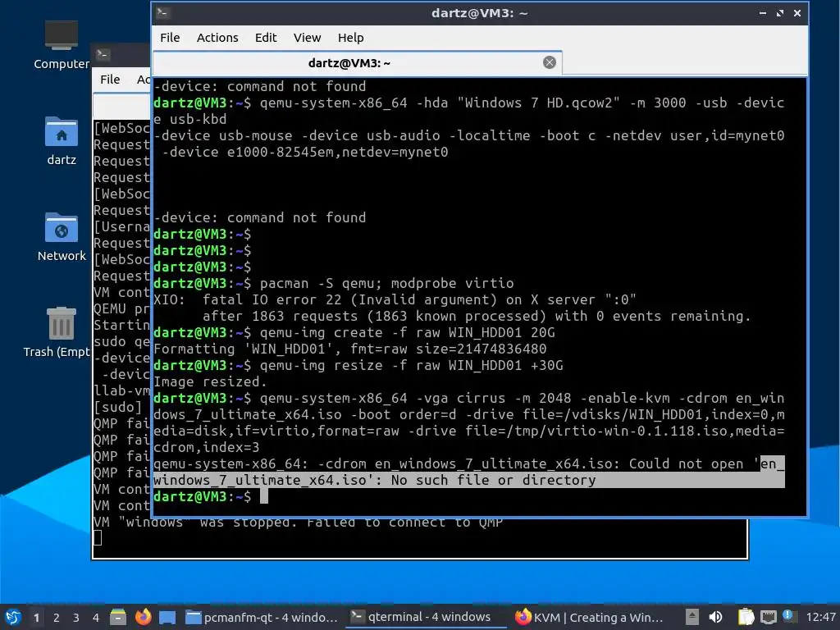Open the Computer desktop icon
The image size is (840, 630).
click(x=62, y=45)
